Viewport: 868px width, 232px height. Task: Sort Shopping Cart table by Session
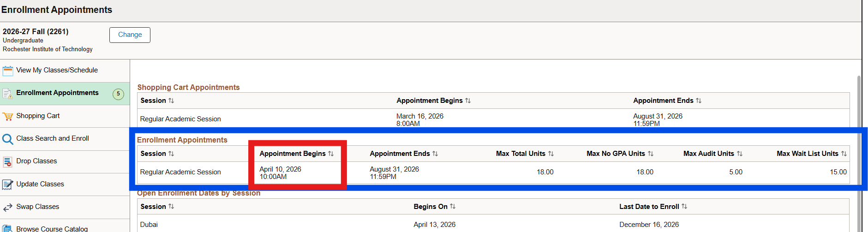click(171, 101)
